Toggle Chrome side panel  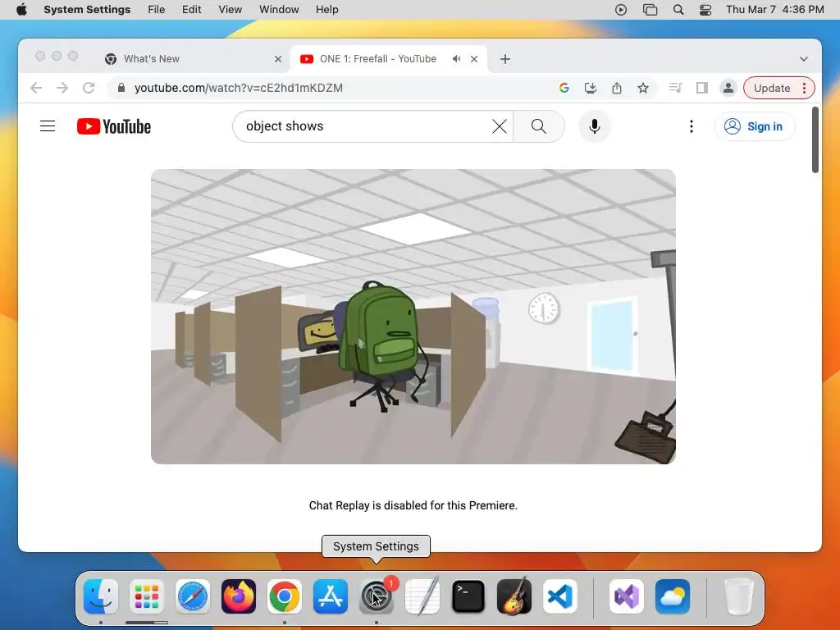(702, 88)
